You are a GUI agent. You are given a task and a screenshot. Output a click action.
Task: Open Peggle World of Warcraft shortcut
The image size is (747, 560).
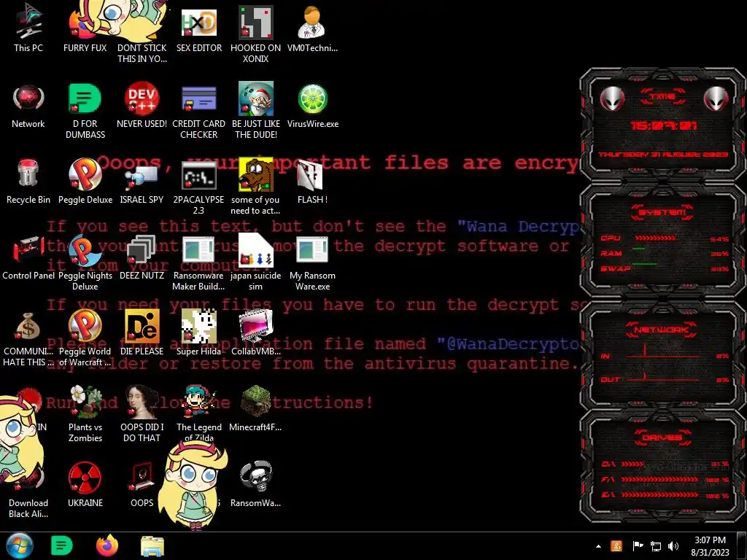coord(85,338)
